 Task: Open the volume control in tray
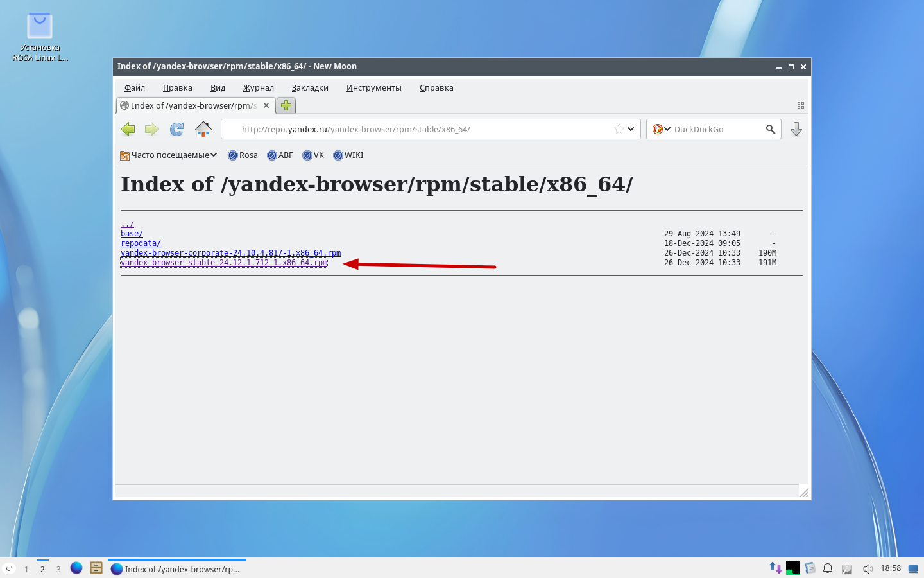868,568
